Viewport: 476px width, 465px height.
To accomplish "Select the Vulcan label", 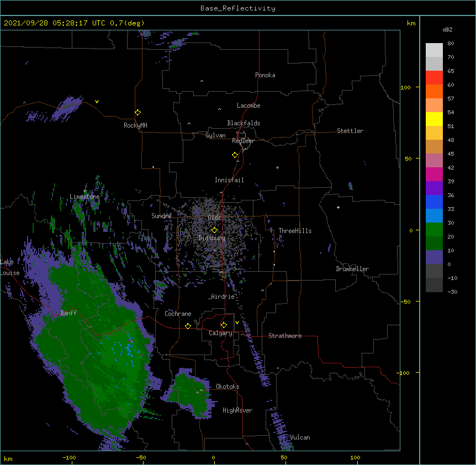I will click(x=300, y=437).
